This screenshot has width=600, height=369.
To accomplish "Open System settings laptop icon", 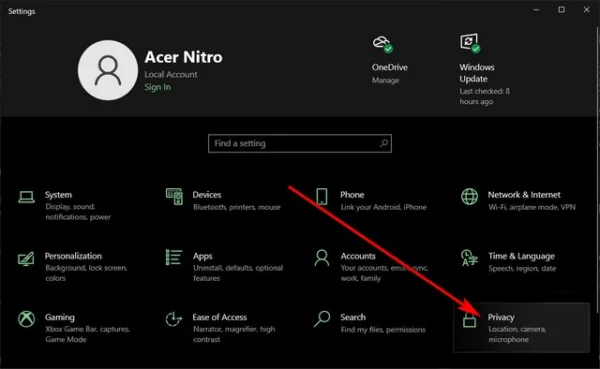I will (x=26, y=197).
